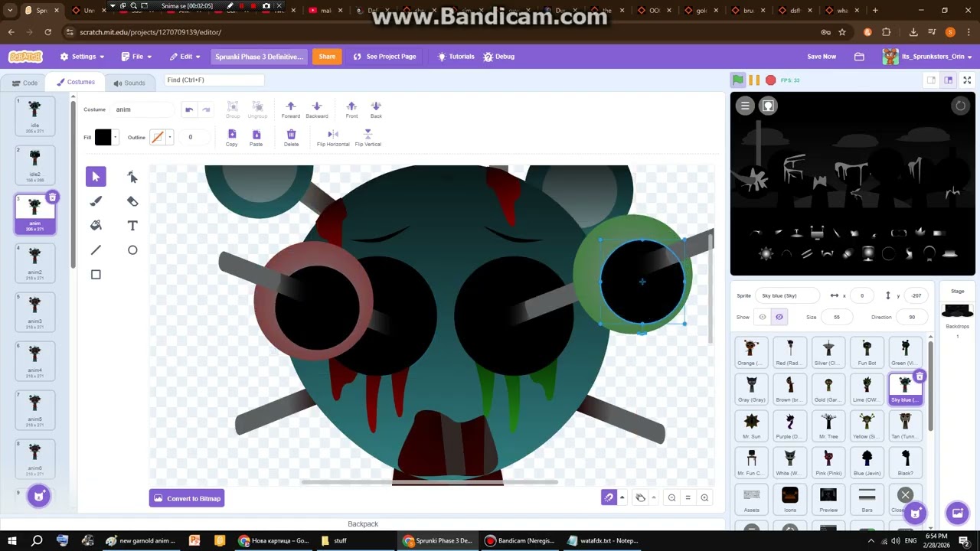Open Bandicam in the Windows taskbar
Viewport: 980px width, 551px height.
pyautogui.click(x=520, y=540)
